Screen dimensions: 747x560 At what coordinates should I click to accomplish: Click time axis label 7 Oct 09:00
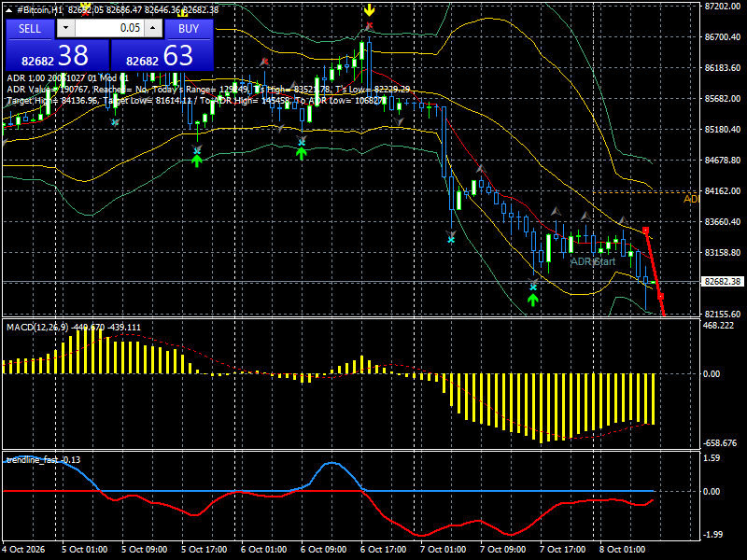click(502, 549)
